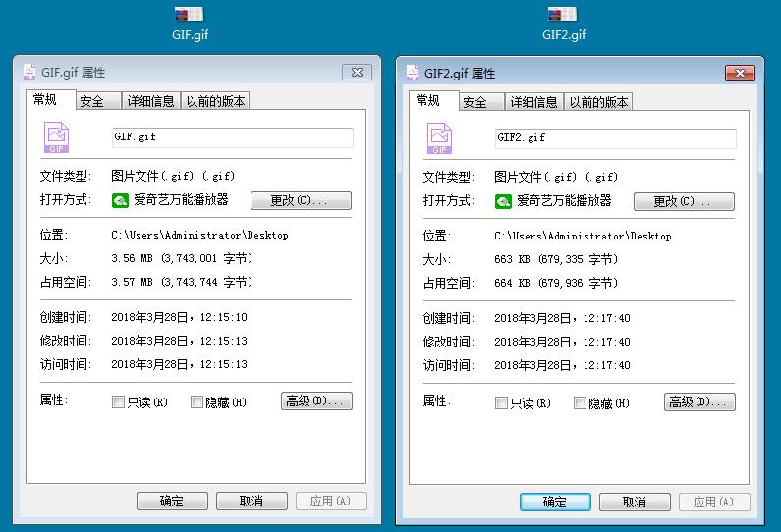Close the GIF.gif properties dialog
This screenshot has width=781, height=532.
tap(357, 73)
